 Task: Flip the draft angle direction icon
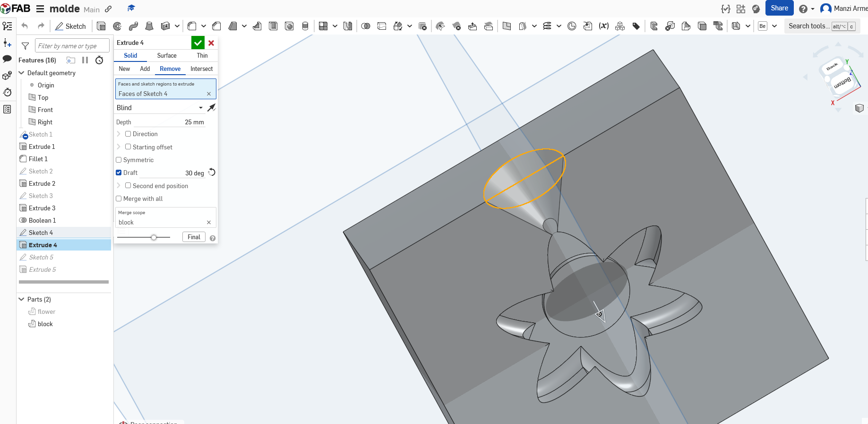[x=212, y=173]
